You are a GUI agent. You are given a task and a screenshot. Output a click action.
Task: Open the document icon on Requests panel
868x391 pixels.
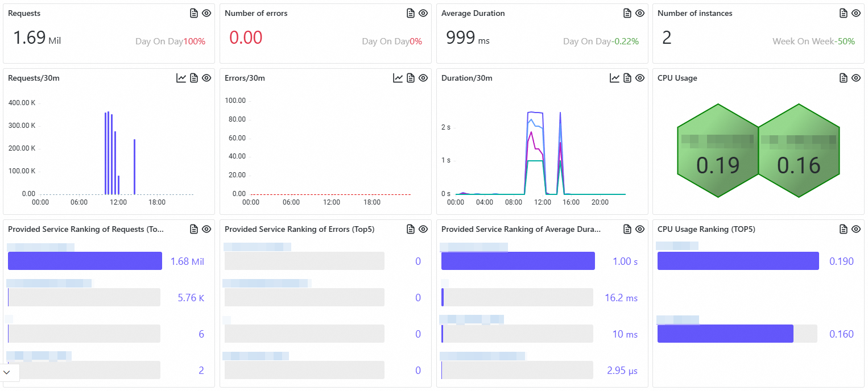[194, 13]
